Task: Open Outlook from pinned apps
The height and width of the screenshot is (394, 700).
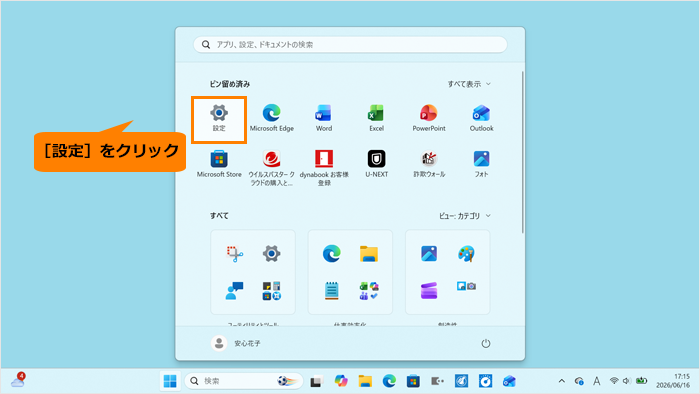Action: pyautogui.click(x=481, y=119)
